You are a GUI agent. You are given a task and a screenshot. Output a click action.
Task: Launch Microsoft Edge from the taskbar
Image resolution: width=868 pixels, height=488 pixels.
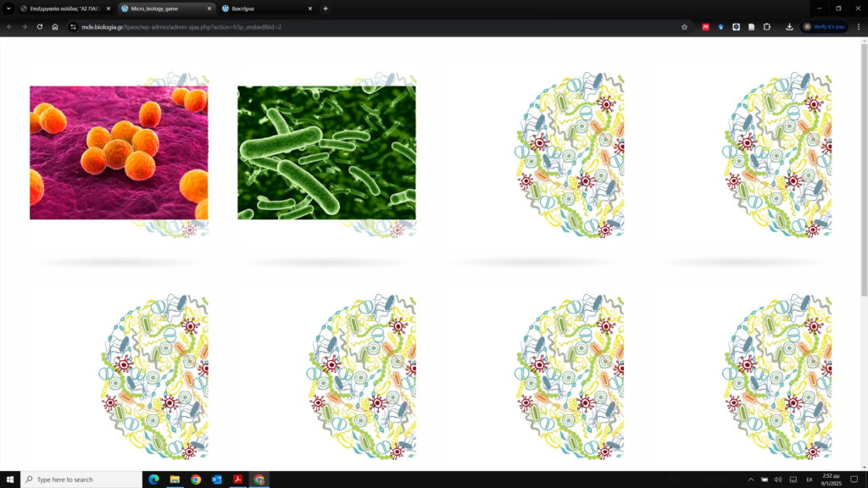coord(153,480)
